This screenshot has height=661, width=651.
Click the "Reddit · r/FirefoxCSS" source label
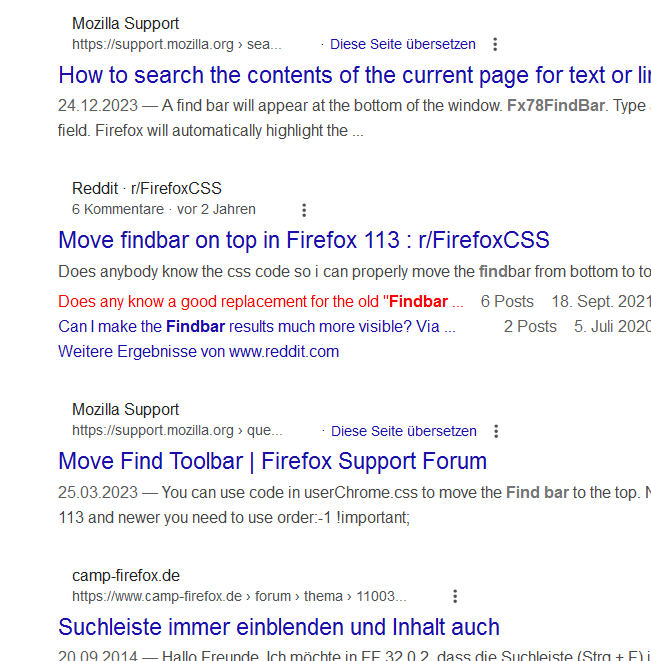147,188
